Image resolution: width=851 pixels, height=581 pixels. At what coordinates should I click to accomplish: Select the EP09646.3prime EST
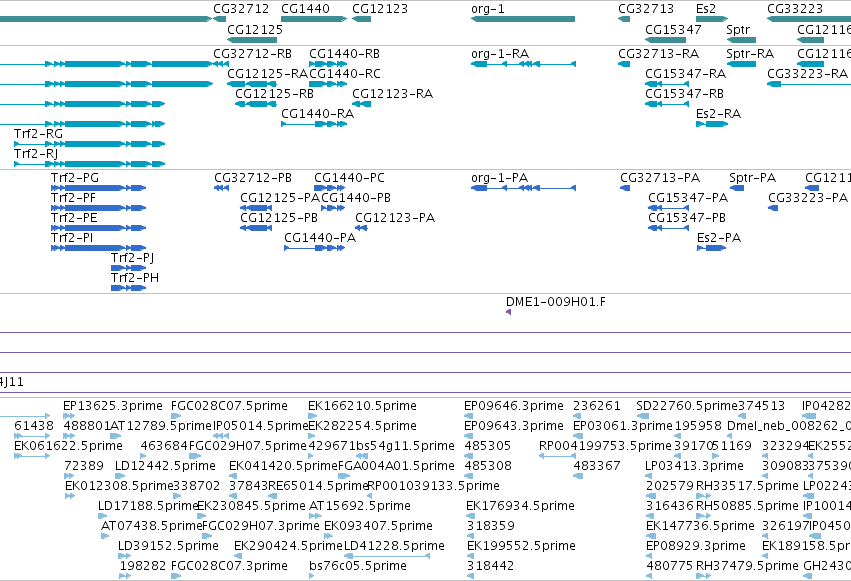click(x=468, y=416)
